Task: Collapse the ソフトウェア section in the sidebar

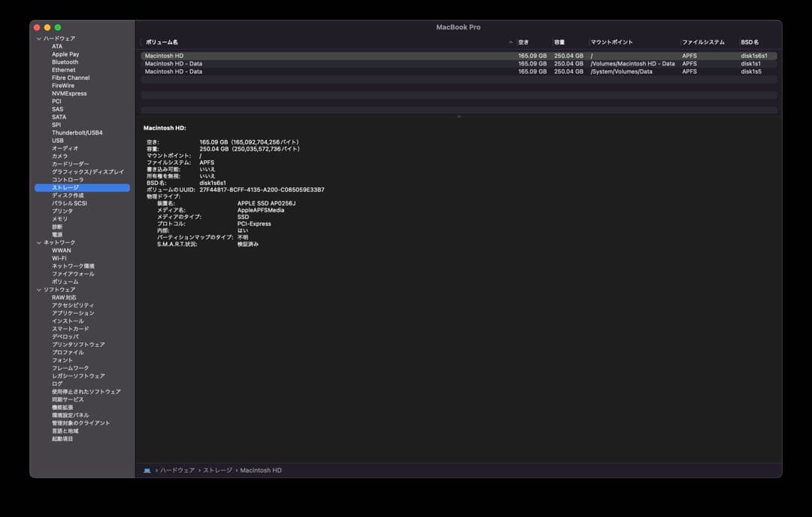Action: point(38,290)
